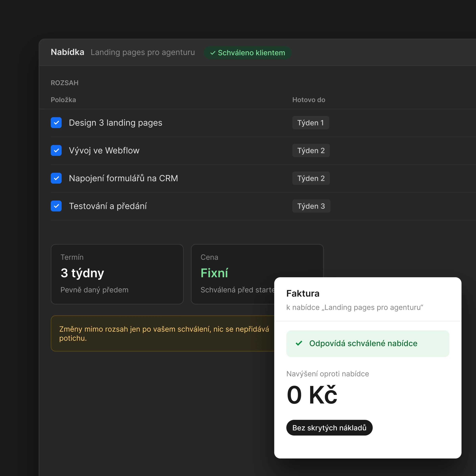Select the Týden 3 tag for Testování a předání
476x476 pixels.
click(x=311, y=206)
